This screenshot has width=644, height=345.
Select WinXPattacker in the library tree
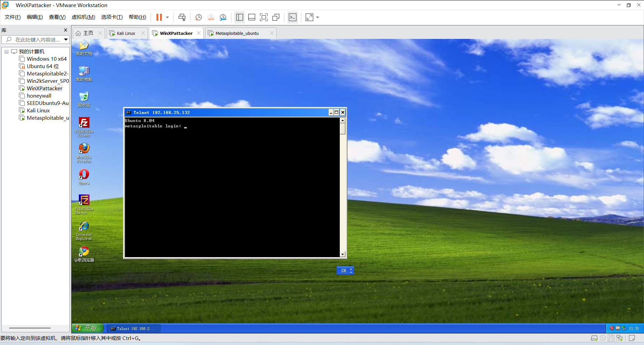[x=41, y=89]
